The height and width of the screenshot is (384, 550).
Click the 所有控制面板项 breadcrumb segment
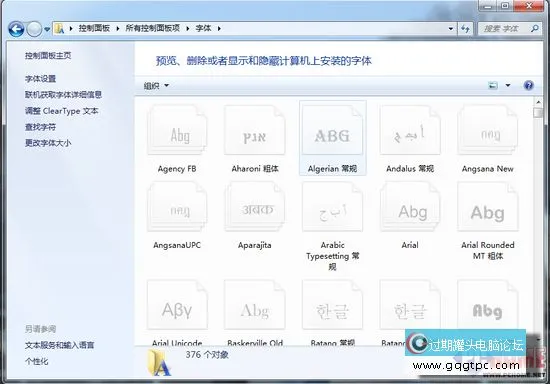click(153, 28)
